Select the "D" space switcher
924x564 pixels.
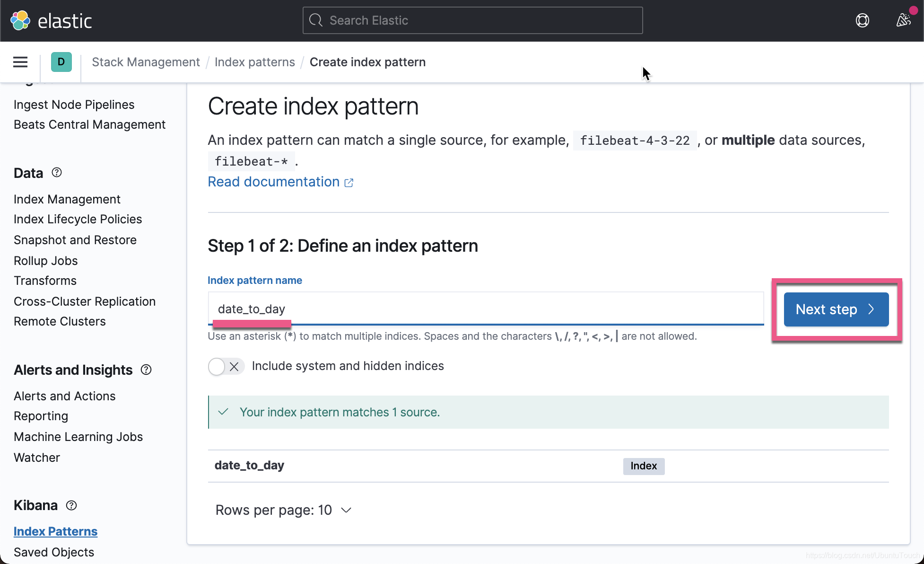(x=61, y=62)
